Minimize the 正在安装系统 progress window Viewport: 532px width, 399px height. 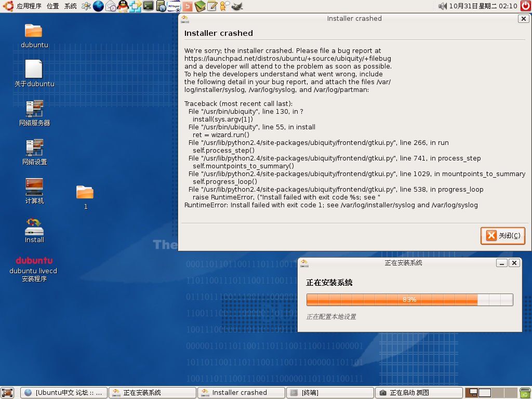[501, 263]
